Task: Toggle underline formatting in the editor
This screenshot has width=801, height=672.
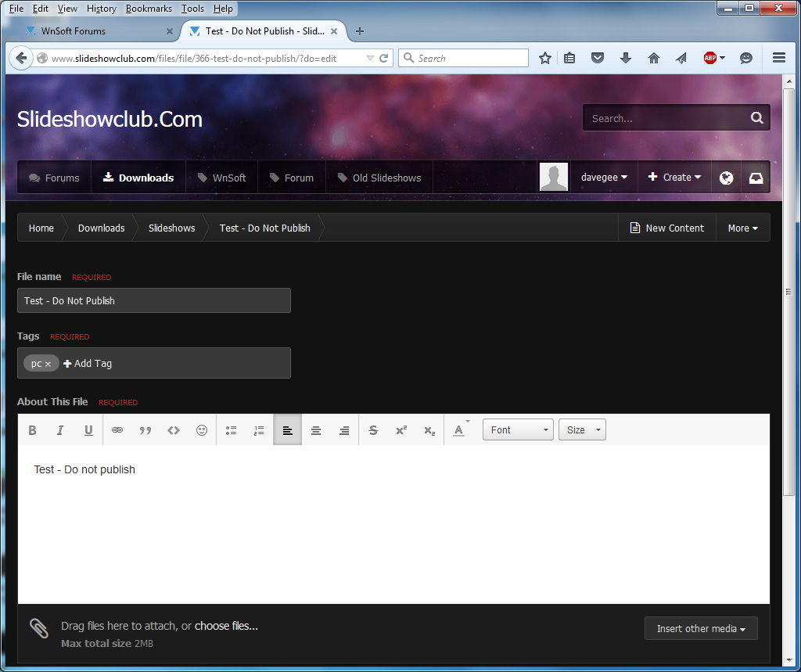Action: click(x=88, y=430)
